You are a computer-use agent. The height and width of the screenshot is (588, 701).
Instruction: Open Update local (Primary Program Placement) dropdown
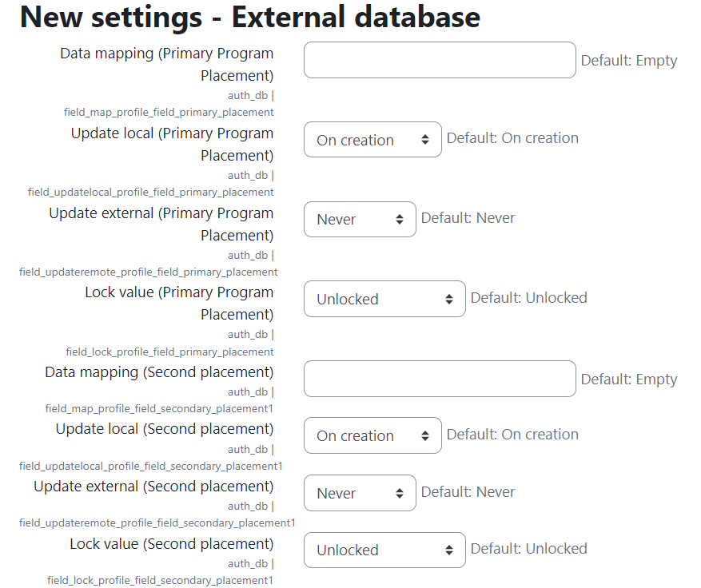(372, 139)
